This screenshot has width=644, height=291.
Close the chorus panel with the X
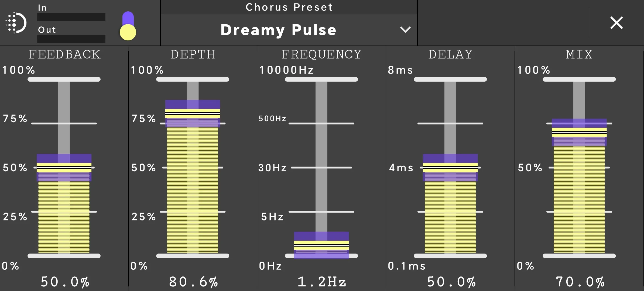click(x=616, y=23)
